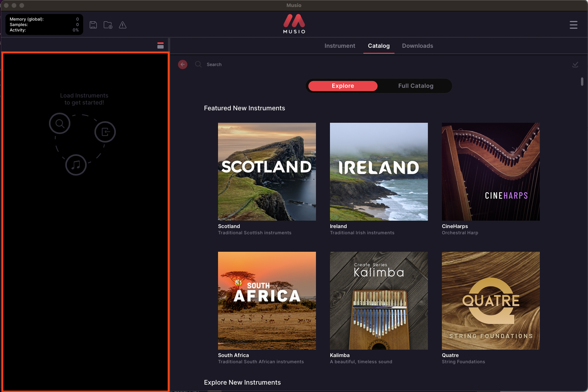This screenshot has width=588, height=392.
Task: Click the 'Kalimba' title text
Action: point(340,355)
